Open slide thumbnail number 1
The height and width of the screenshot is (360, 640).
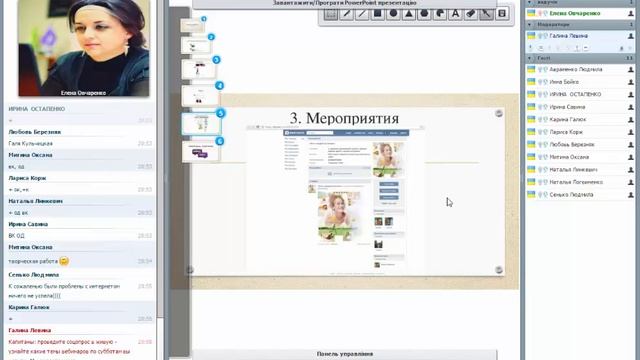coord(192,25)
